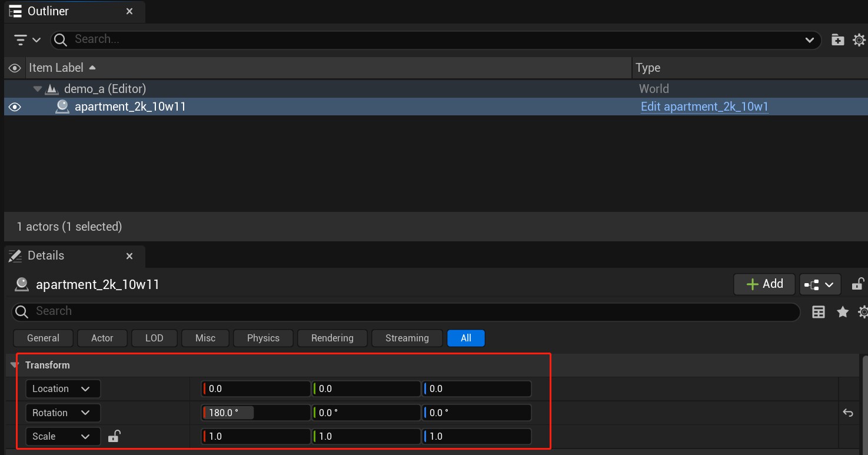Open Edit apartment_2k_10w1 link
Image resolution: width=868 pixels, height=455 pixels.
[x=704, y=107]
